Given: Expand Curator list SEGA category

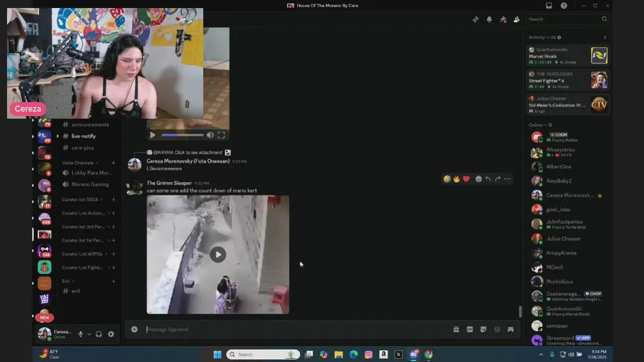Looking at the screenshot, I should (x=82, y=200).
